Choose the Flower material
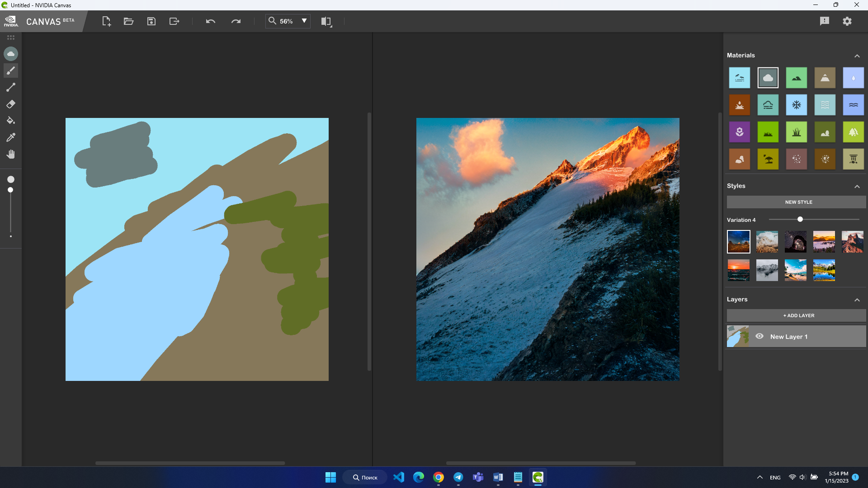Screen dimensions: 868x488 (740, 132)
